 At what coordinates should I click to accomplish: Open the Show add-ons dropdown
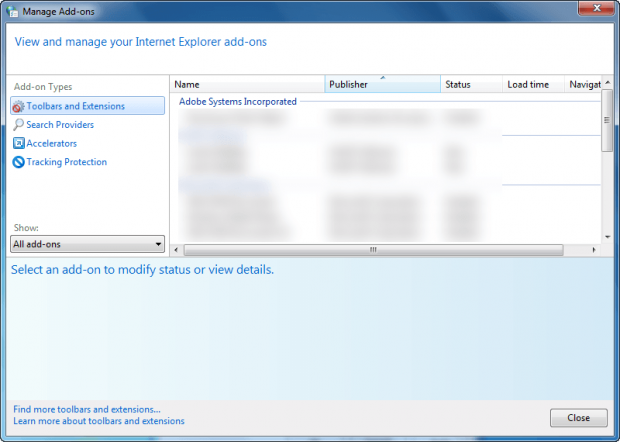coord(87,244)
